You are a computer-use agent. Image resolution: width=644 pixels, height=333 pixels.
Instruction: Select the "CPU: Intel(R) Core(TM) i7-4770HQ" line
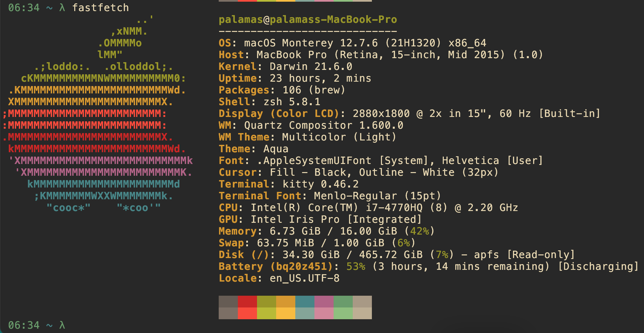[x=368, y=208]
